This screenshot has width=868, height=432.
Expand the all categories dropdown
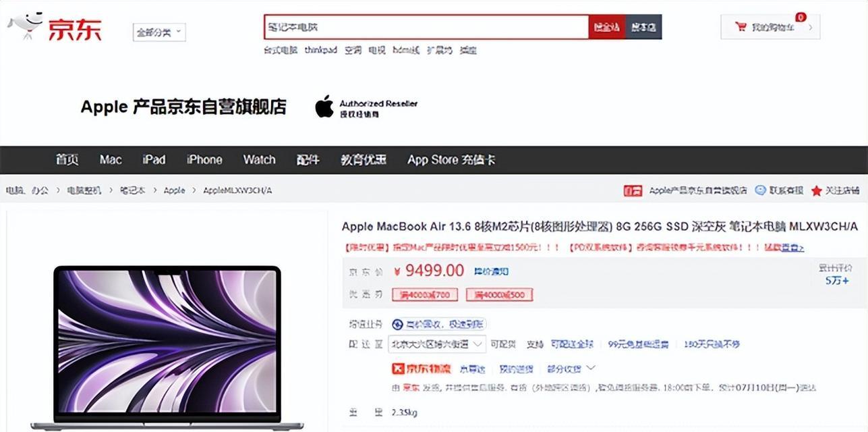[160, 32]
